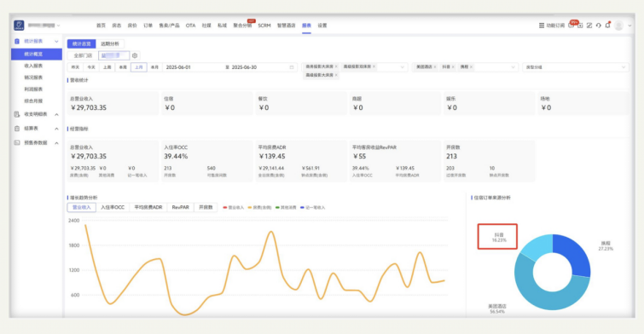The height and width of the screenshot is (334, 644).
Task: Click the 预售券数据 sidebar icon
Action: [x=17, y=143]
